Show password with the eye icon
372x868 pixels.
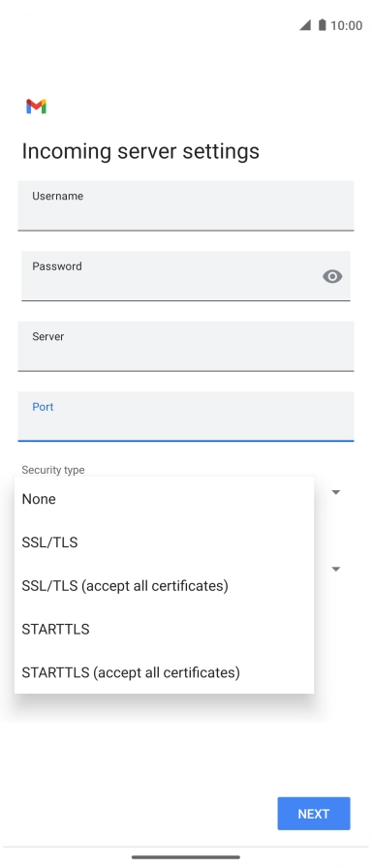pos(332,276)
